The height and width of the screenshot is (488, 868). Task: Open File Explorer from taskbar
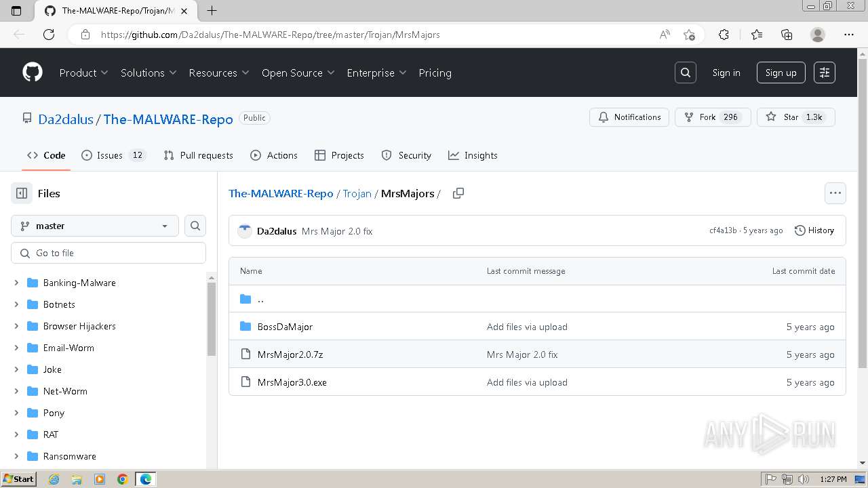[x=77, y=479]
